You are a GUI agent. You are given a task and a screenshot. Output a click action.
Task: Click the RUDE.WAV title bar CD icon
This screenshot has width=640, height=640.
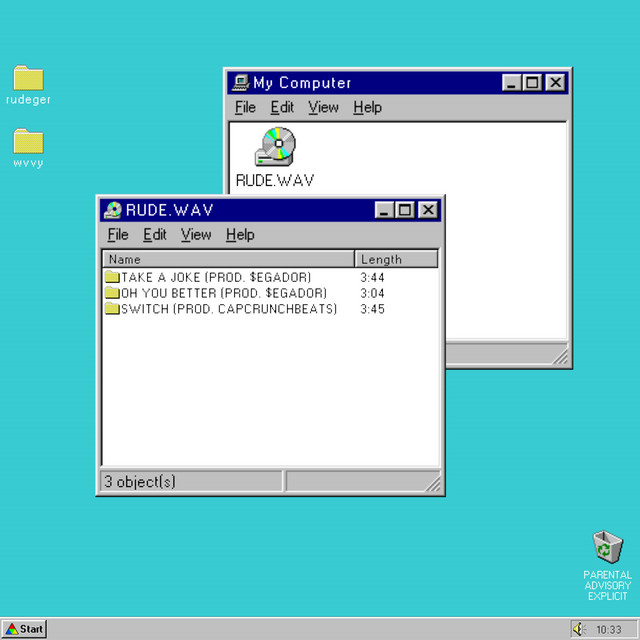point(113,210)
